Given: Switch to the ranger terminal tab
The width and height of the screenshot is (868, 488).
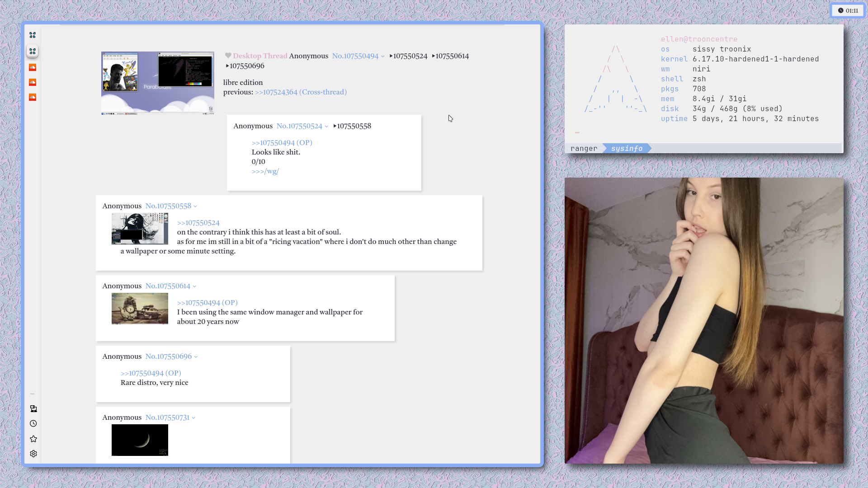Looking at the screenshot, I should pyautogui.click(x=584, y=149).
